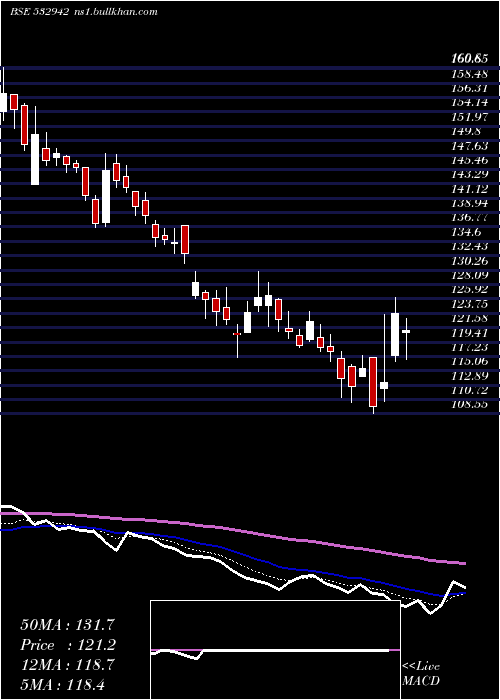The image size is (500, 700).
Task: Click the last candlestick on the chart
Action: click(x=406, y=338)
